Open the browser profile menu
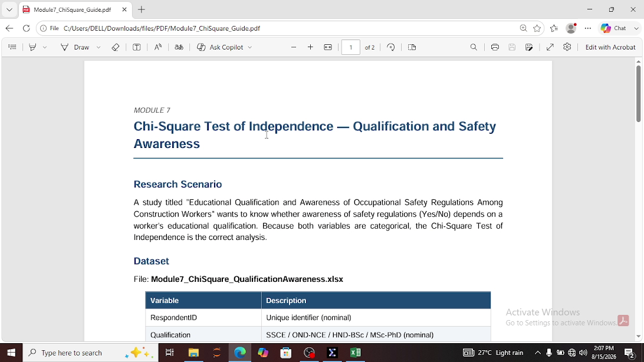644x362 pixels. point(571,28)
